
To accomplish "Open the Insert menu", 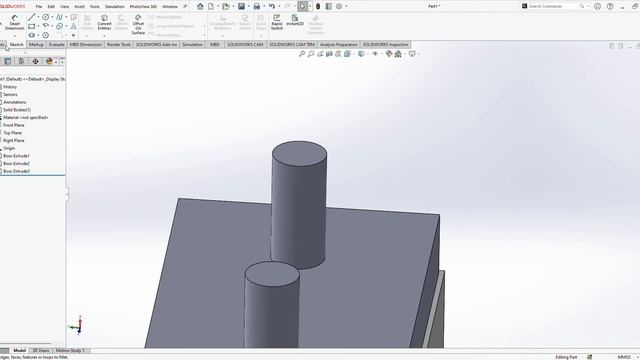I will [x=79, y=7].
